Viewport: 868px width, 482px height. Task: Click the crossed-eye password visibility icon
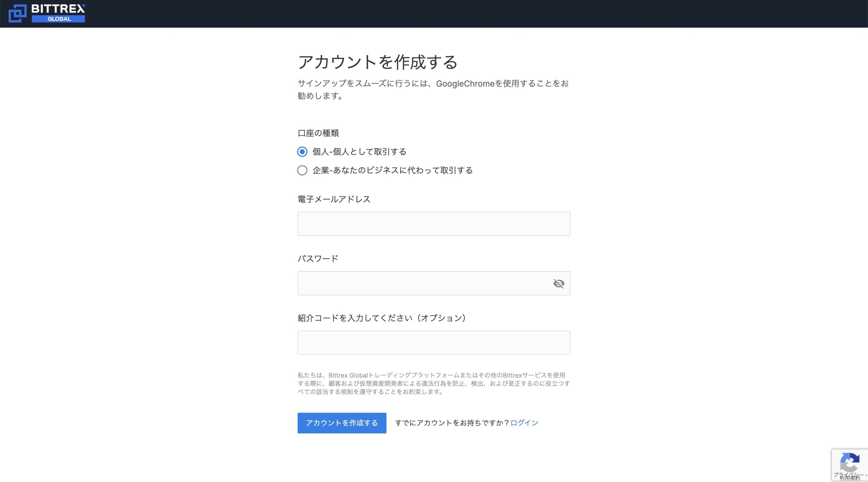(559, 283)
